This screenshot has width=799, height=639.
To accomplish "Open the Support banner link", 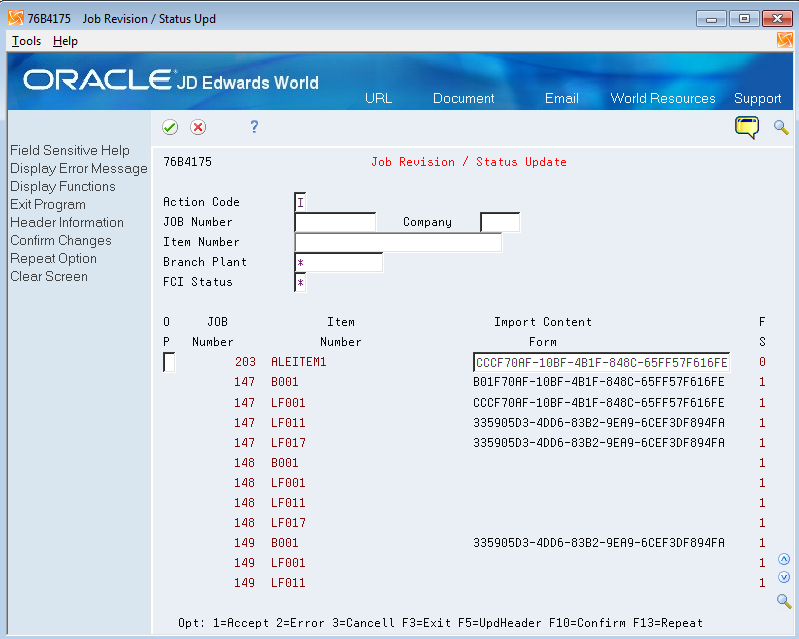I will pos(757,98).
